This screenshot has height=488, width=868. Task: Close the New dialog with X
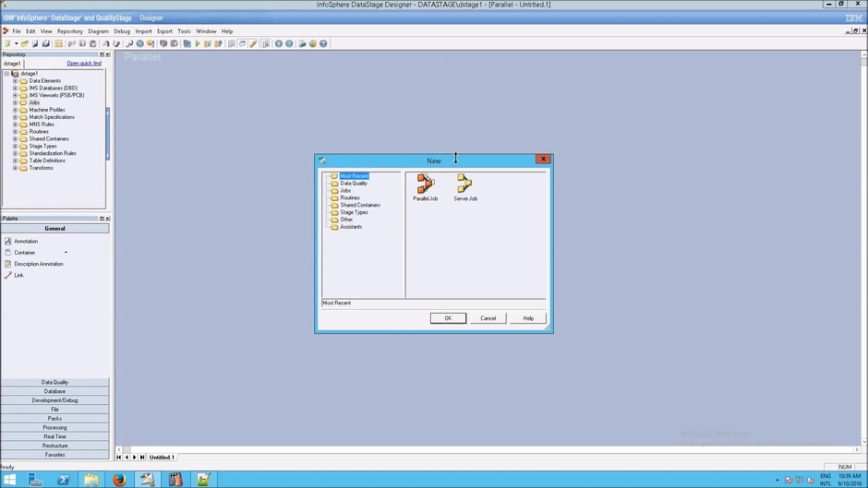coord(543,160)
